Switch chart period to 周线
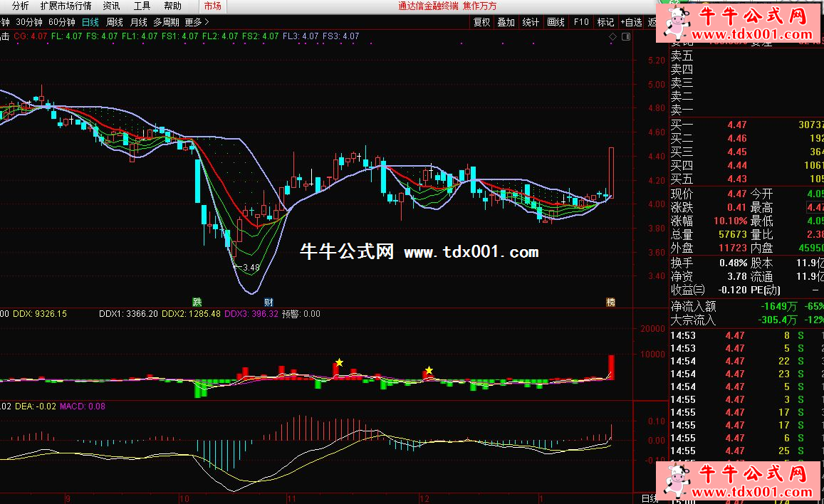Image resolution: width=824 pixels, height=504 pixels. click(x=115, y=22)
